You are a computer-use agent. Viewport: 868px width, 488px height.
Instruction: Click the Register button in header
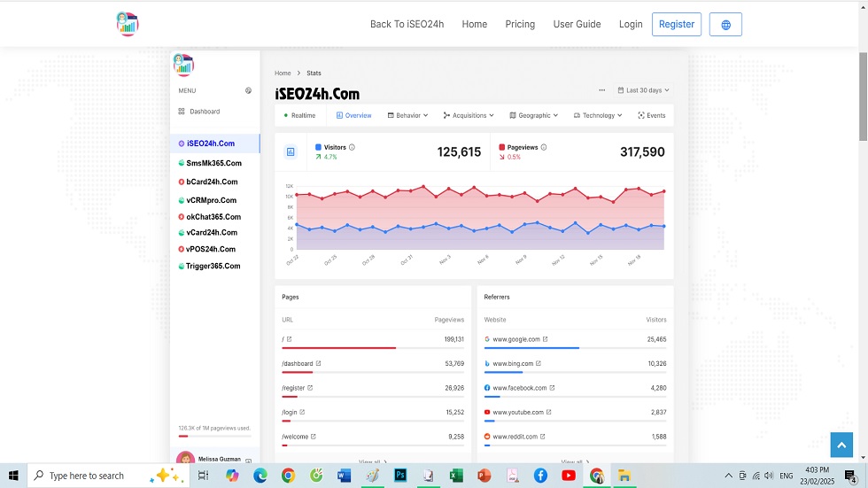pos(676,25)
